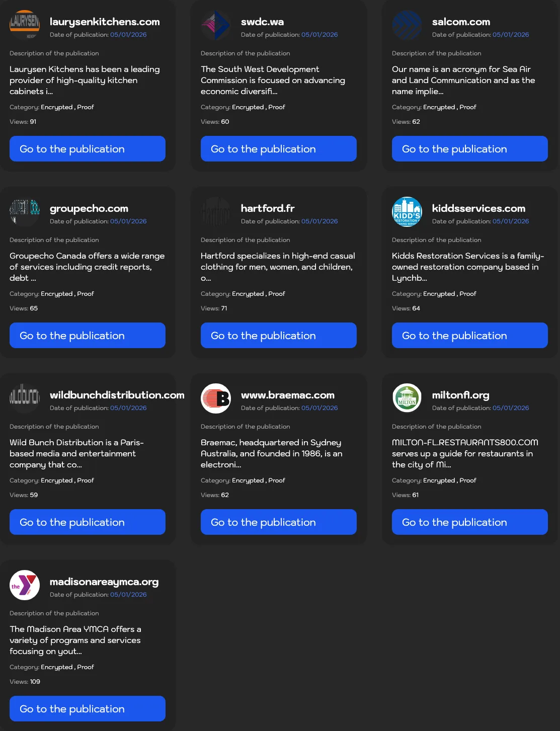Click the Encrypted category label under groupecho.com
This screenshot has width=560, height=731.
coord(56,293)
